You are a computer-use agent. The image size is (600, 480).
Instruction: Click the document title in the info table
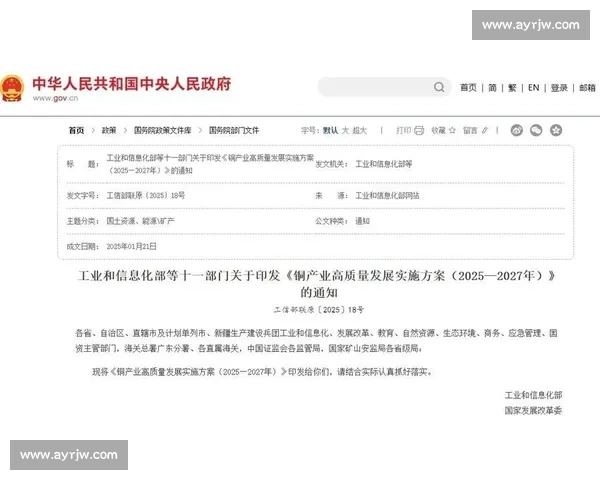click(210, 164)
